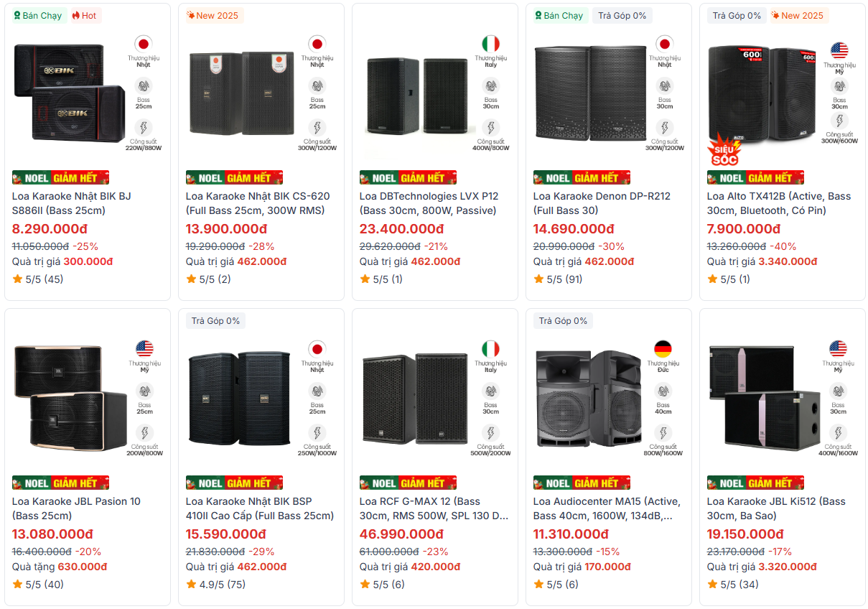Click the Italy flag on DBTechnologies LVX P12 card
The width and height of the screenshot is (868, 609).
[x=491, y=43]
